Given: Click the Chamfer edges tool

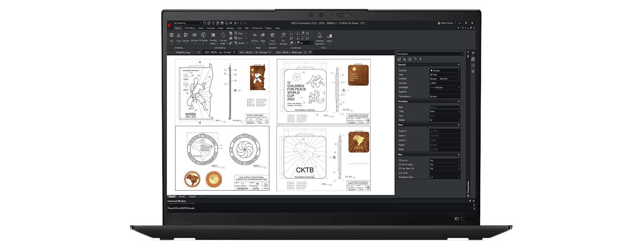Looking at the screenshot, I should (x=213, y=38).
